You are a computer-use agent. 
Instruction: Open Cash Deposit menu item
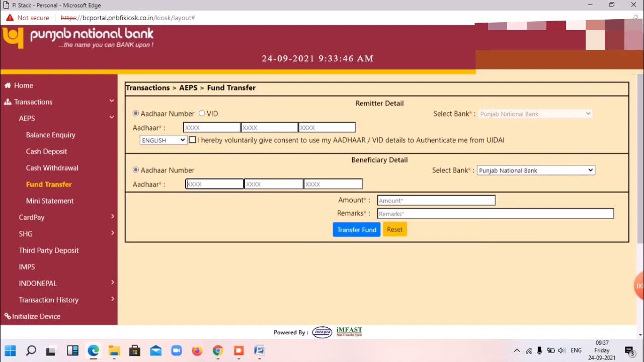point(46,151)
